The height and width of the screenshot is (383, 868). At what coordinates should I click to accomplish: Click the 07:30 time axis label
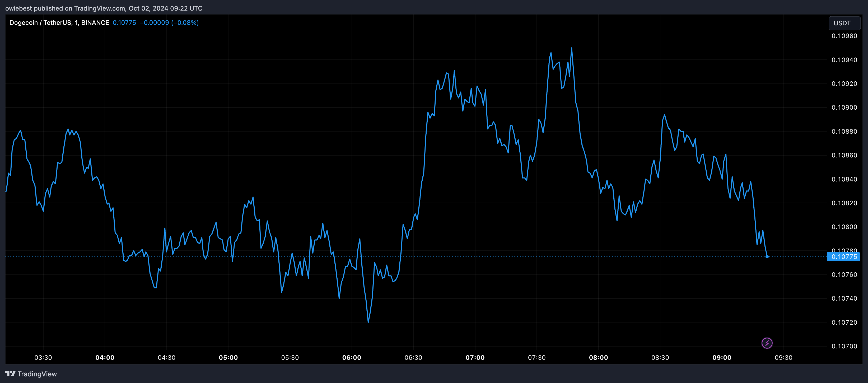[536, 357]
